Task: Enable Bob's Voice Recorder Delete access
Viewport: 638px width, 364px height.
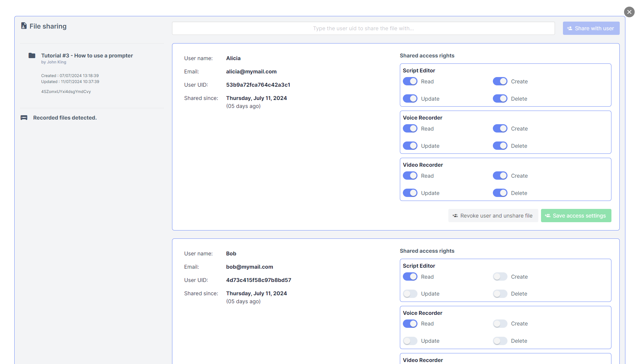Action: coord(500,341)
